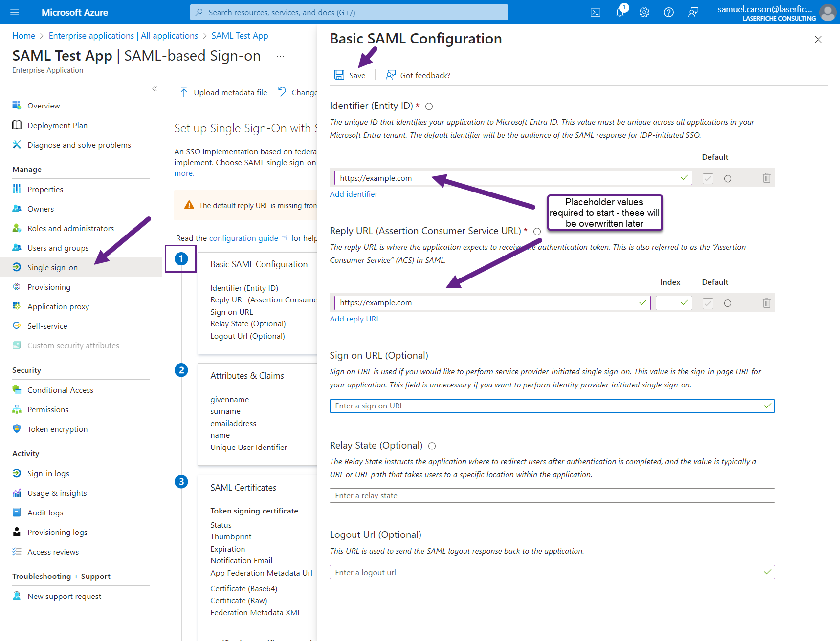Screen dimensions: 840x641
Task: Show info tooltip for Identifier (Entity ID)
Action: [x=429, y=106]
